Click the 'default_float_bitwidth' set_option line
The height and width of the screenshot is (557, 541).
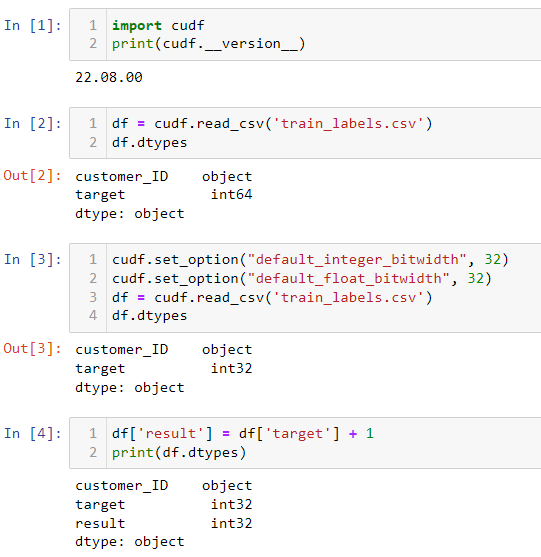pyautogui.click(x=302, y=278)
